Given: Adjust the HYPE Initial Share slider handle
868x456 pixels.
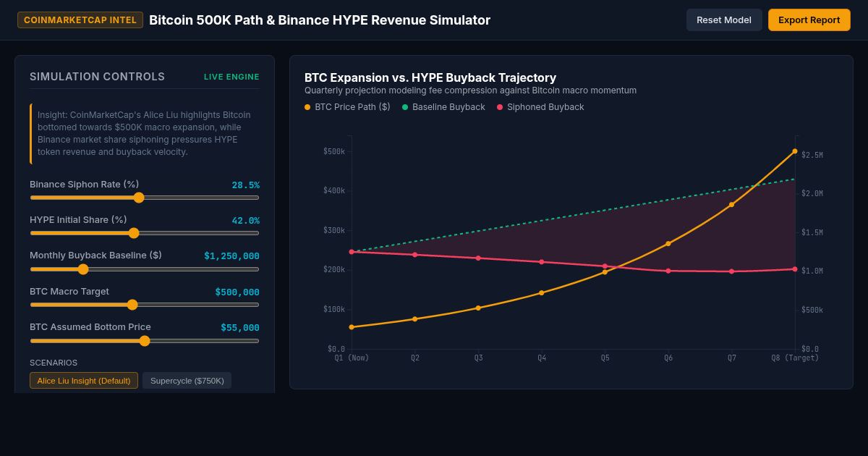Looking at the screenshot, I should [x=133, y=233].
